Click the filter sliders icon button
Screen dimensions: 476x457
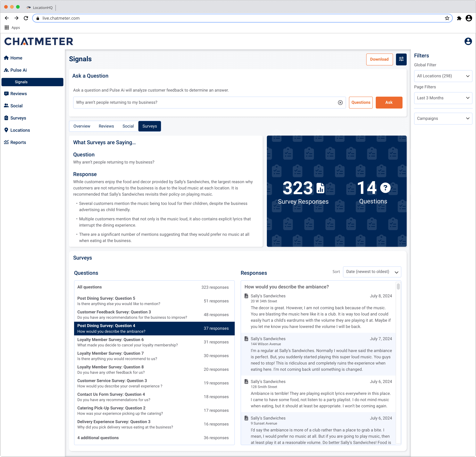point(401,59)
